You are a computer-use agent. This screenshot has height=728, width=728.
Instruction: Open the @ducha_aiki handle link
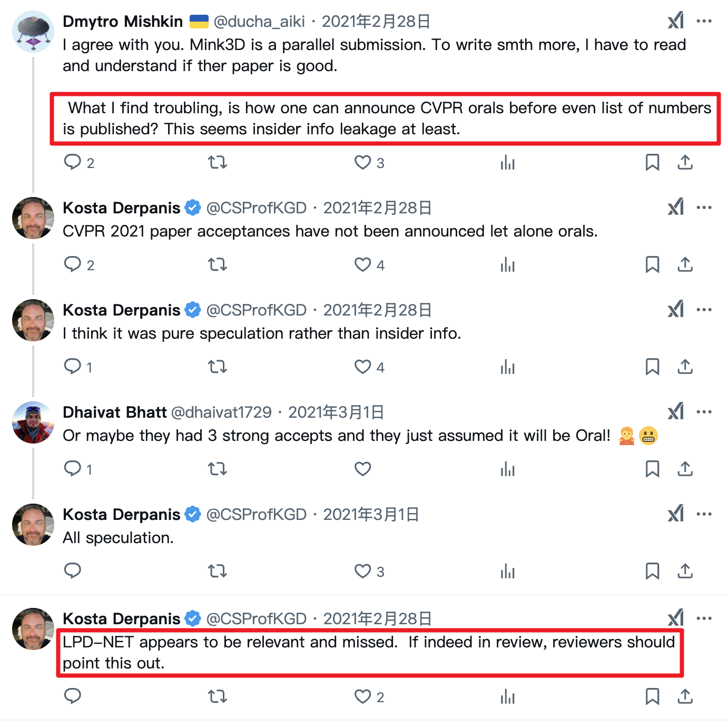[x=259, y=21]
